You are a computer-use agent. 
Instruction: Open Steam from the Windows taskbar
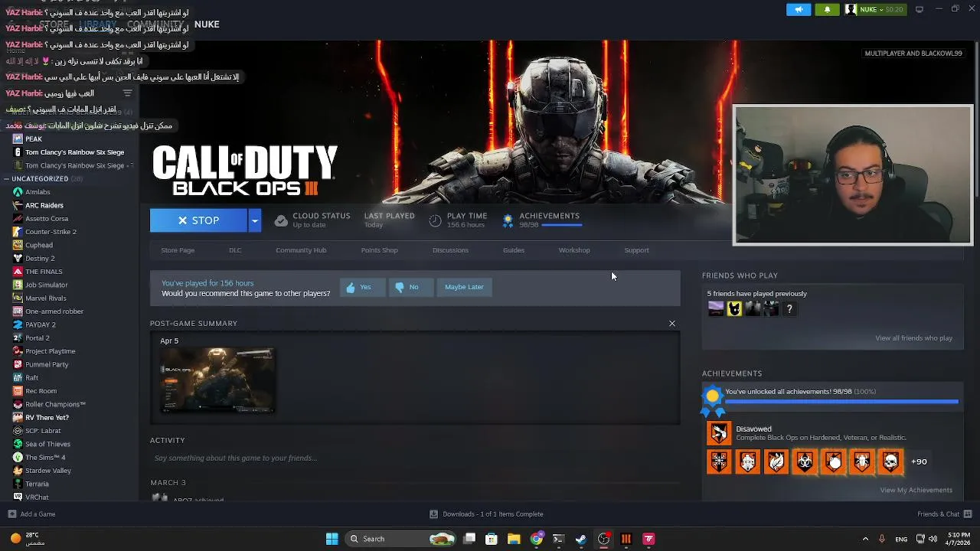tap(581, 539)
